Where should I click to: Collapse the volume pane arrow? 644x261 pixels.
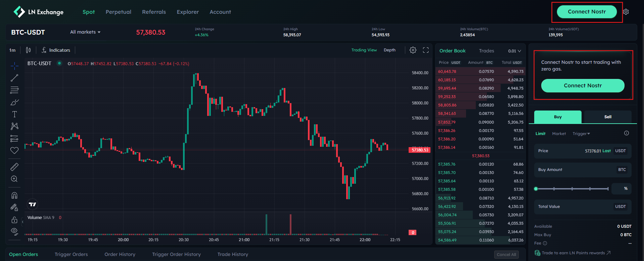tap(22, 222)
